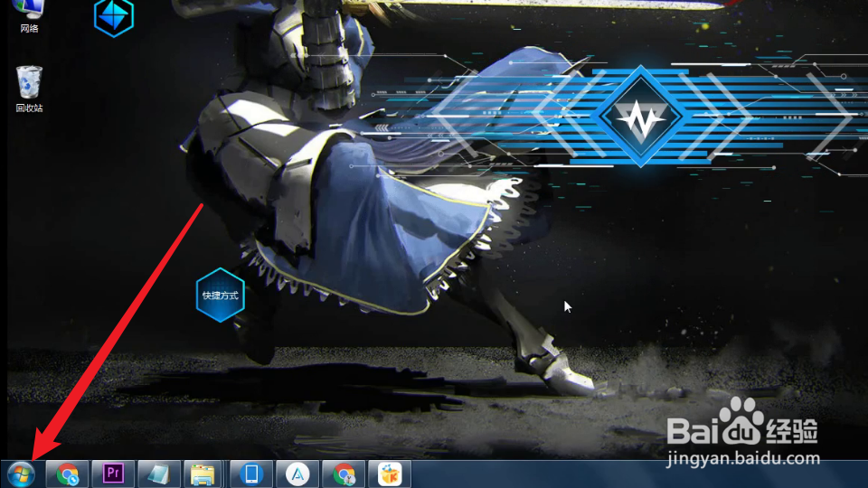
Task: Open the Windows Explorer folder icon
Action: (203, 474)
